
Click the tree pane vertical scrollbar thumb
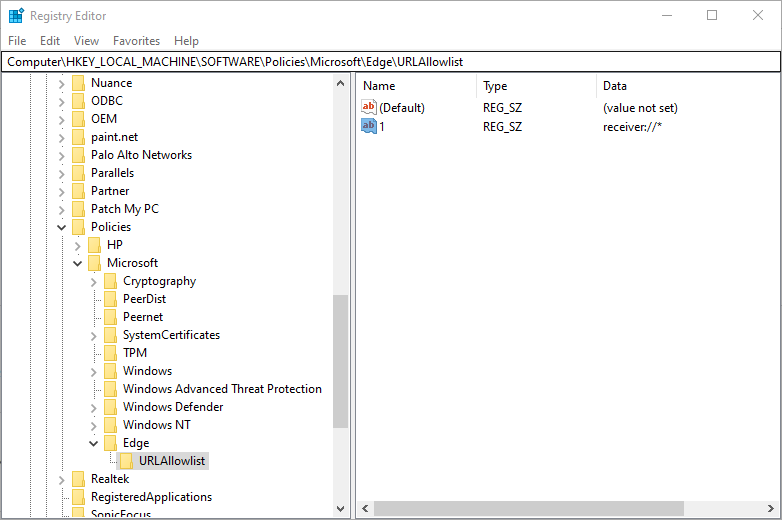click(x=341, y=361)
